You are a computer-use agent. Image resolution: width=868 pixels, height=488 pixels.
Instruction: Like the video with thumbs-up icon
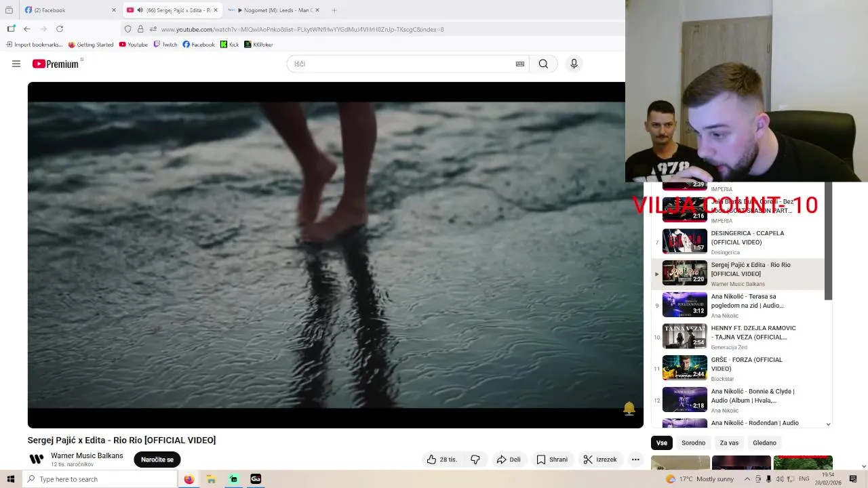click(x=441, y=460)
